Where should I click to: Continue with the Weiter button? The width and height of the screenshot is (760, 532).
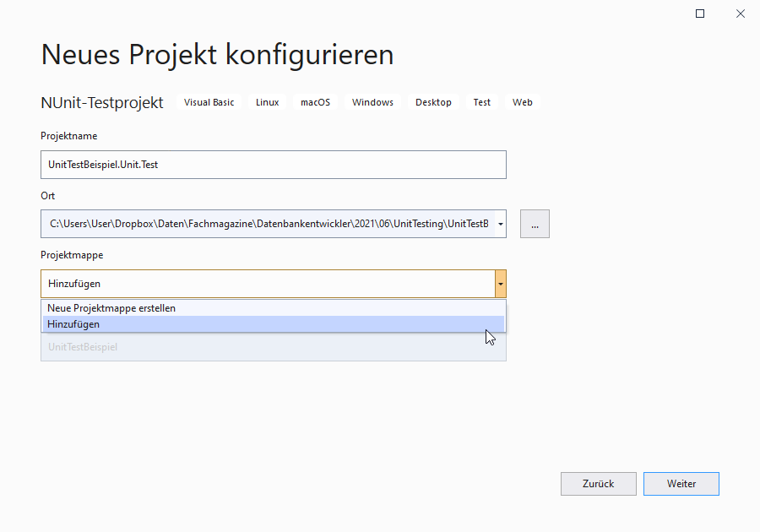[681, 483]
